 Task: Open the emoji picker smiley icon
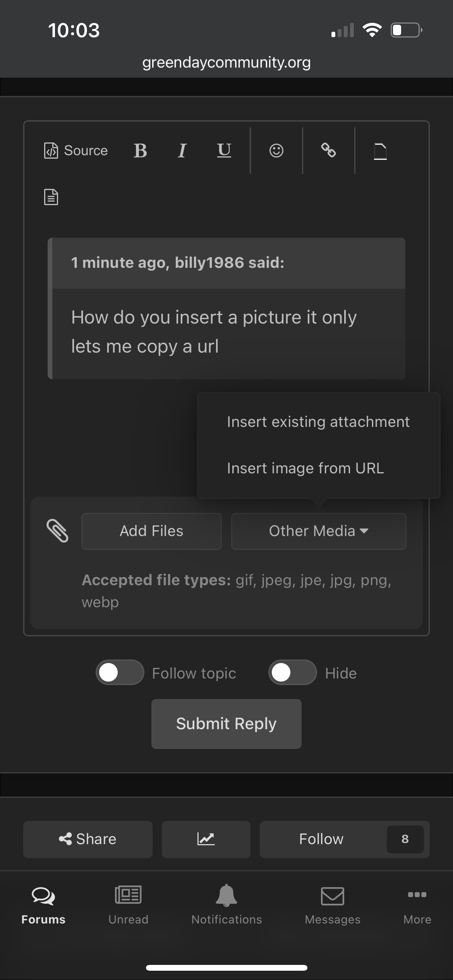pos(276,151)
